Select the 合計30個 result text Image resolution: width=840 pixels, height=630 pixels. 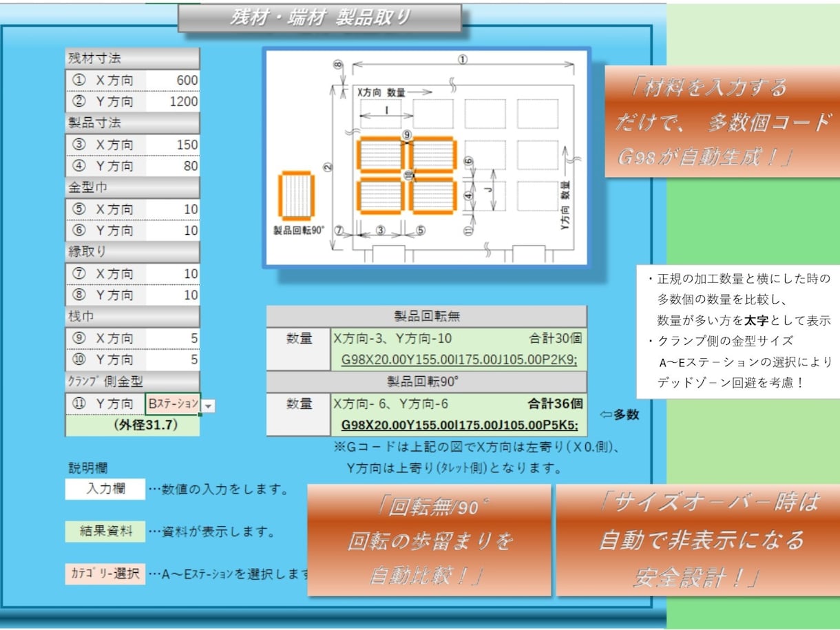556,339
